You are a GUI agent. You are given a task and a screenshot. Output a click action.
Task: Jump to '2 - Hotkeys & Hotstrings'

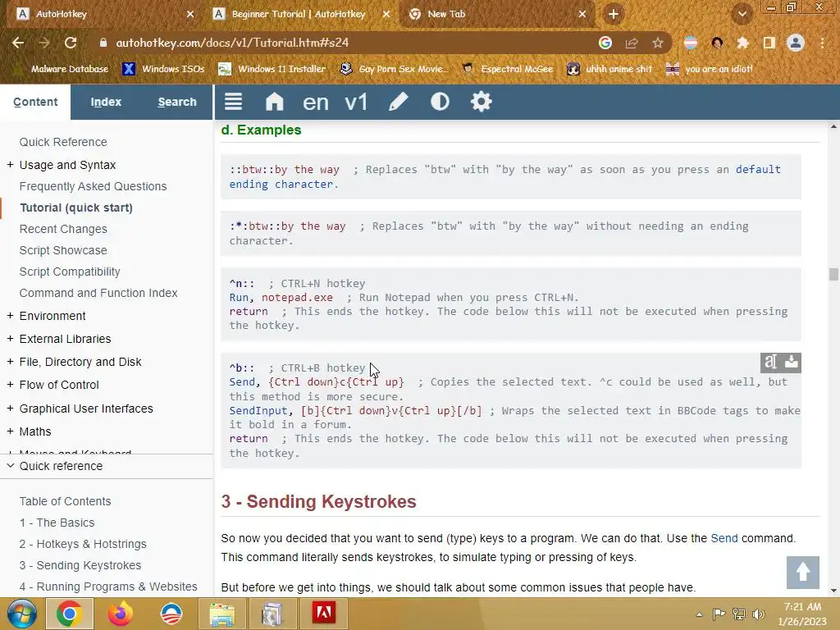[x=83, y=545]
